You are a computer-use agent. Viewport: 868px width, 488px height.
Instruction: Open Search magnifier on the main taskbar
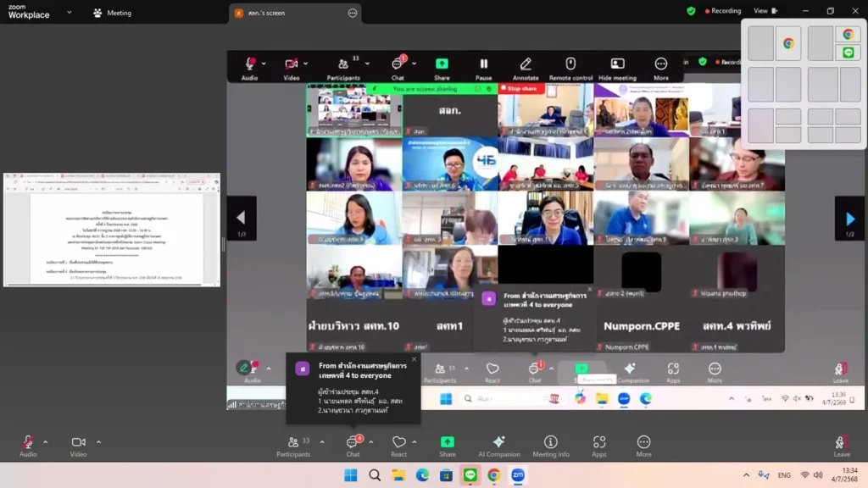(x=375, y=475)
